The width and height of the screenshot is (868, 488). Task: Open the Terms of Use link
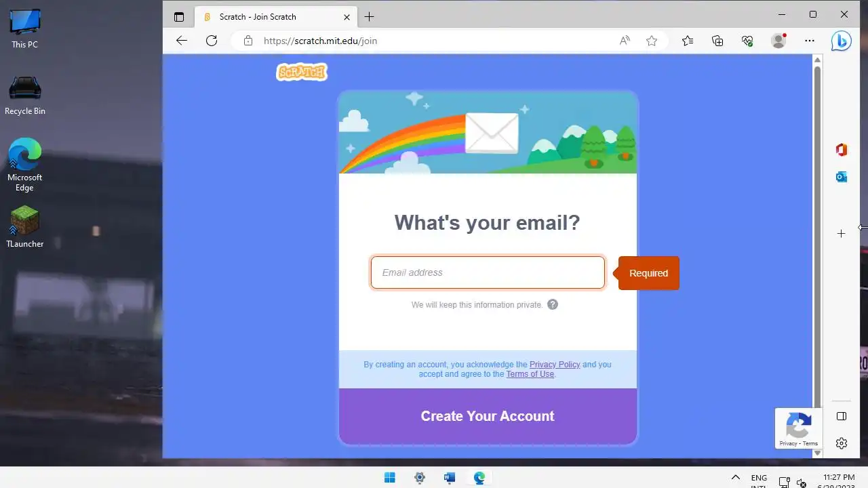(530, 374)
